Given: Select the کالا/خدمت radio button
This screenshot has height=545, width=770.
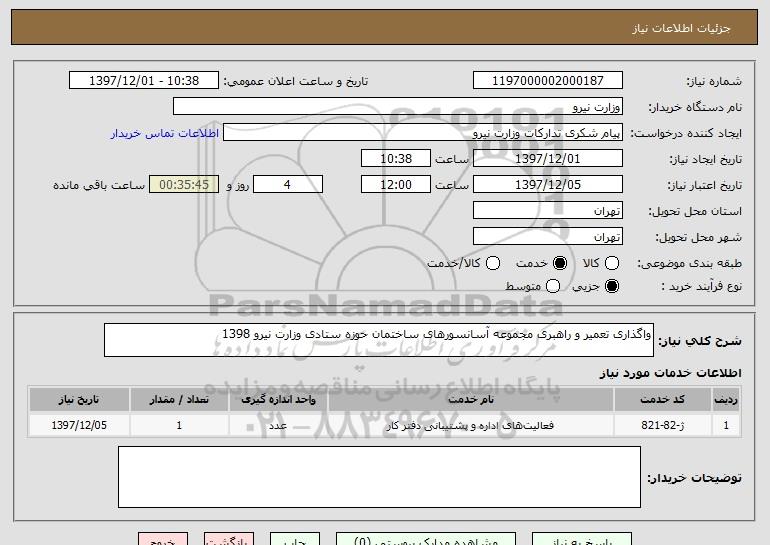Looking at the screenshot, I should (x=493, y=263).
